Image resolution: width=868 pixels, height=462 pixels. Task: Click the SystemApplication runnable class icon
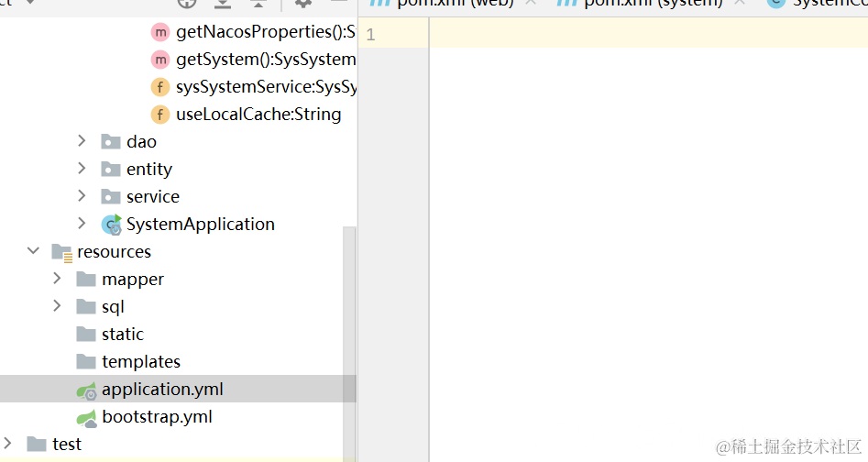pyautogui.click(x=111, y=224)
